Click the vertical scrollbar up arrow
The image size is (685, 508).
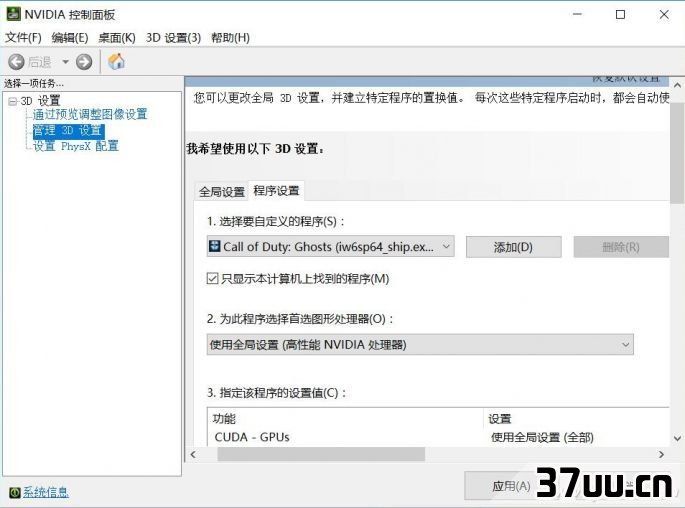pos(677,85)
